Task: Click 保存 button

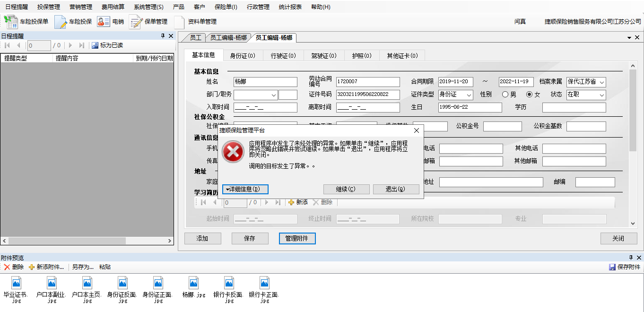Action: [250, 238]
